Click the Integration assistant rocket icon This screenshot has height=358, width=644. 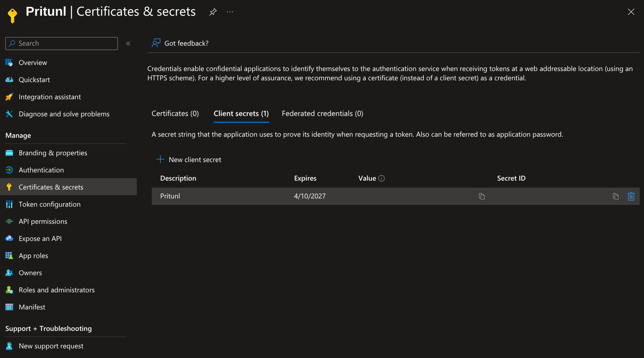click(9, 97)
